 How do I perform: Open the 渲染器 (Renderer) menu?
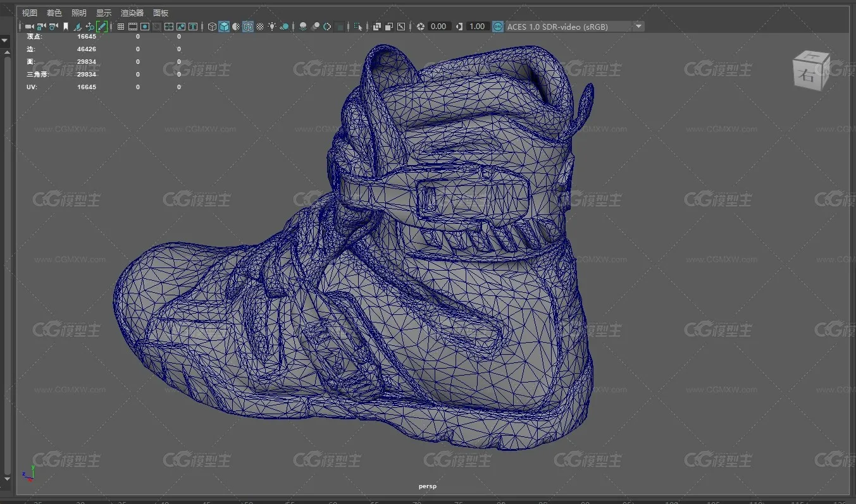click(132, 13)
